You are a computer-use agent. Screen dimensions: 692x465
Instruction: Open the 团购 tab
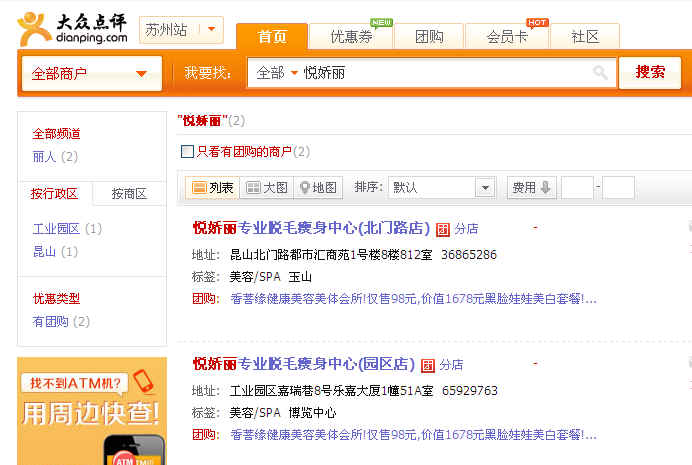tap(429, 36)
